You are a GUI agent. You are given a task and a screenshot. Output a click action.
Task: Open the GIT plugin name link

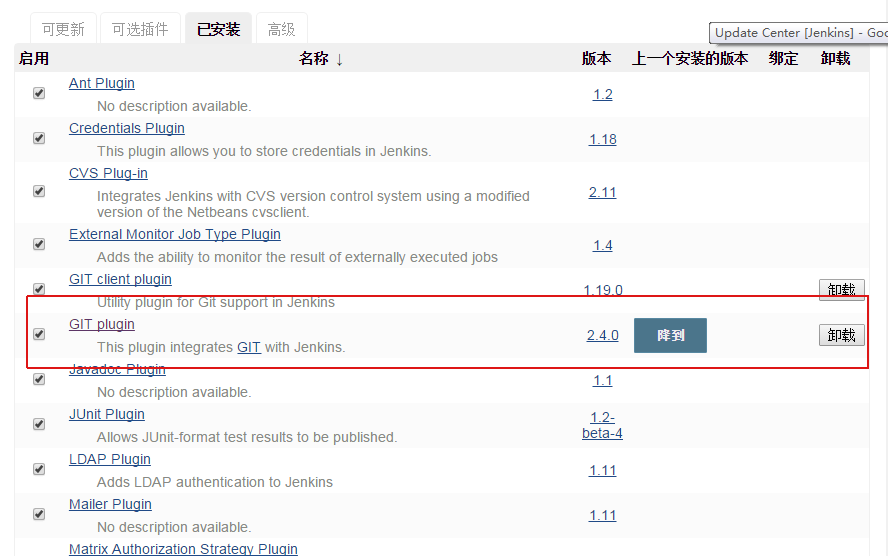coord(102,324)
